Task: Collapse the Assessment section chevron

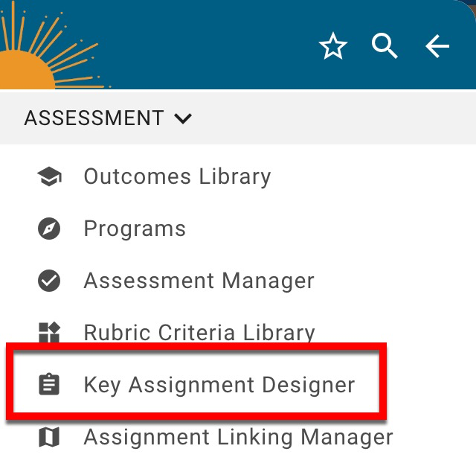Action: point(183,118)
